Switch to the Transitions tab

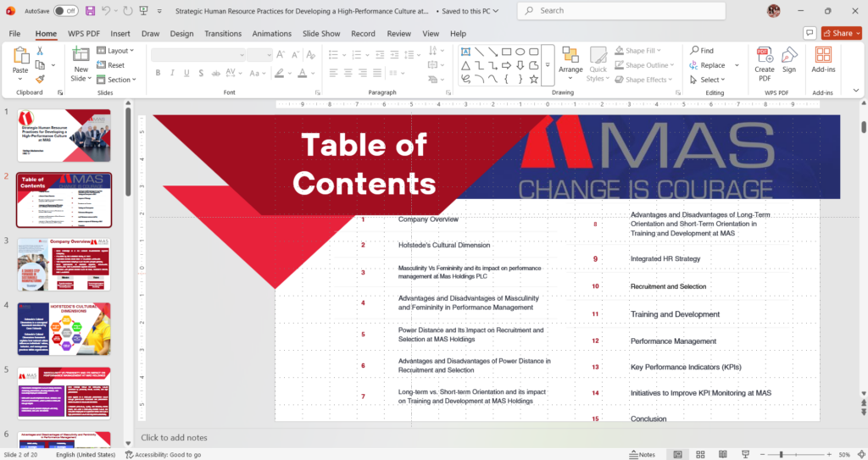[x=223, y=33]
